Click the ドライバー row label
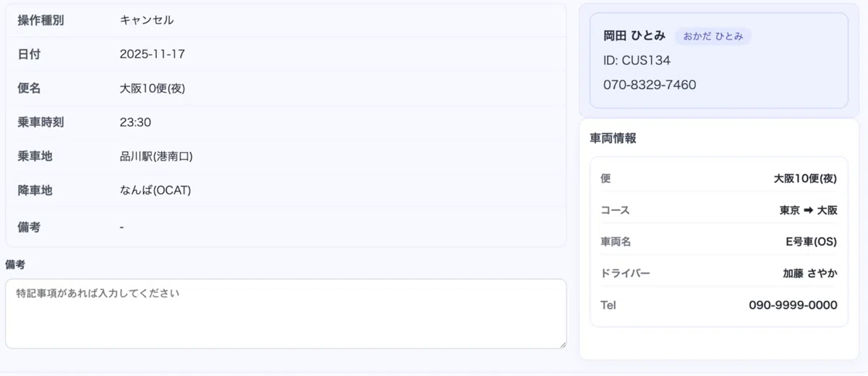This screenshot has width=868, height=376. pos(626,273)
